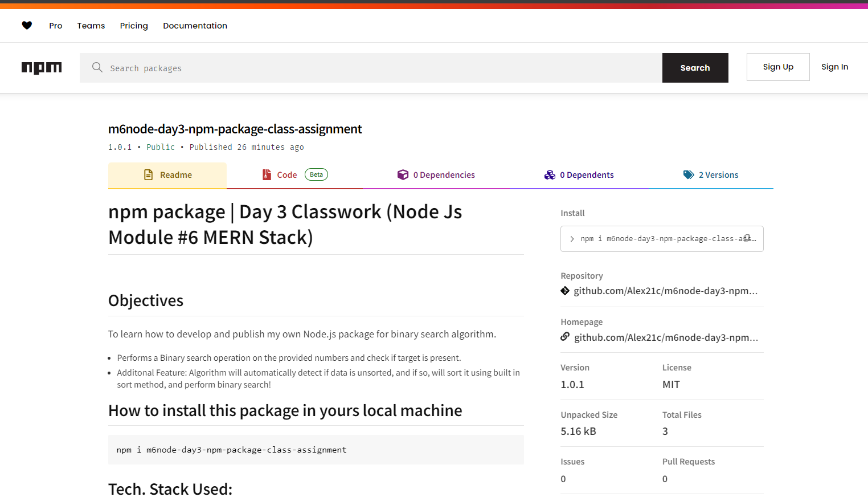Click the Beta badge next to Code
The image size is (868, 501).
pos(316,174)
